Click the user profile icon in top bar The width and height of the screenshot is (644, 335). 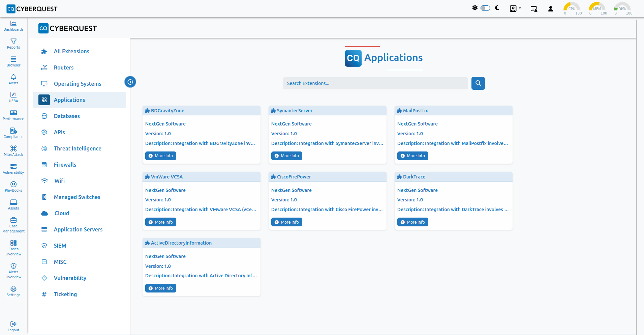[x=551, y=9]
